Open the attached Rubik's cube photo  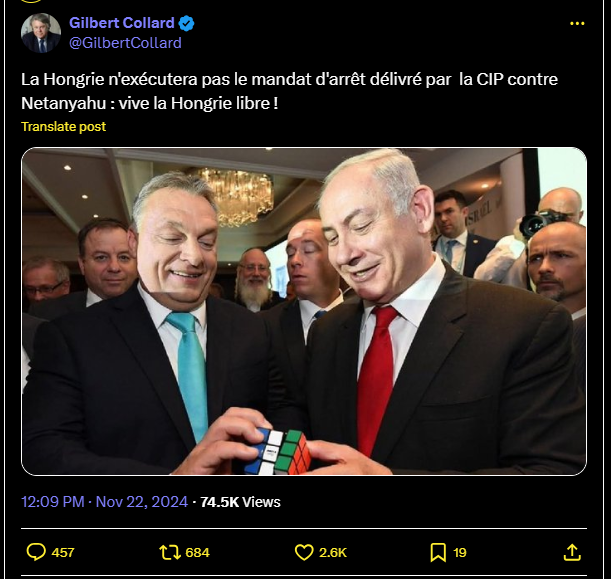point(304,311)
